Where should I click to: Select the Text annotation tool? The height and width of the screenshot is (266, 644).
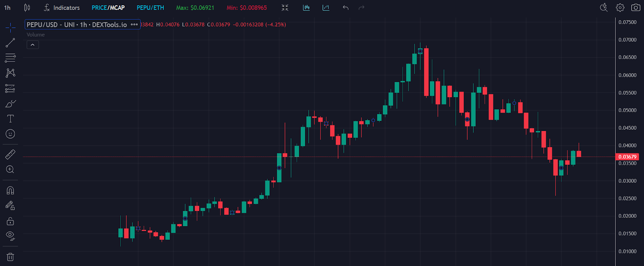(x=10, y=119)
